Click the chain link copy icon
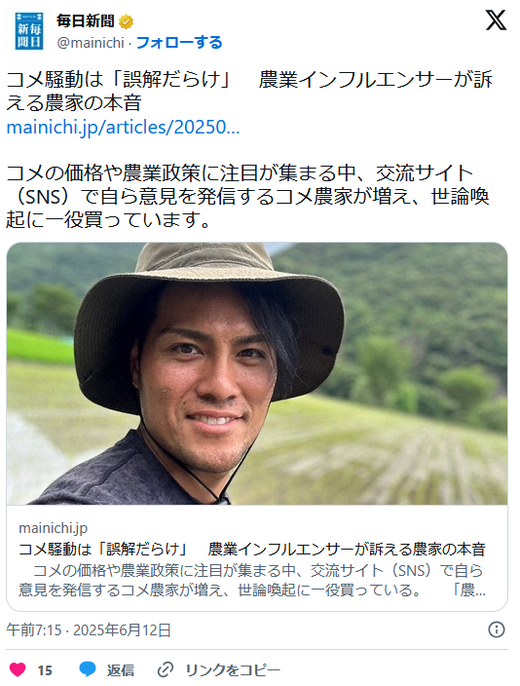520x686 pixels. point(165,670)
